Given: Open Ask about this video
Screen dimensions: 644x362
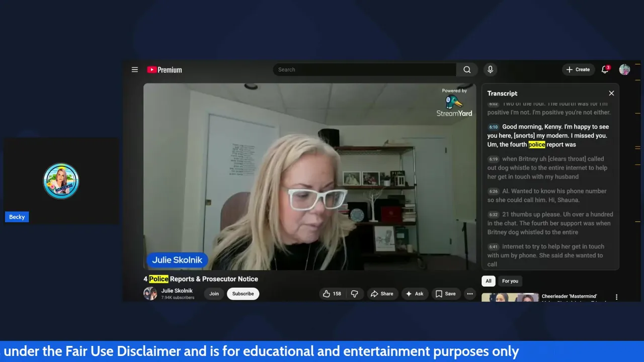Looking at the screenshot, I should (x=415, y=294).
